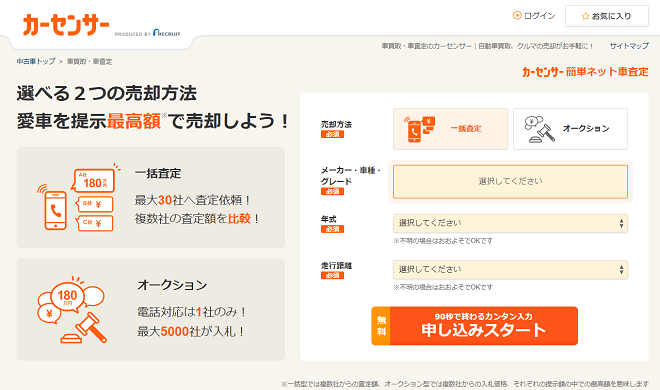Click the 複数社の査定額を比較！ text

point(197,219)
